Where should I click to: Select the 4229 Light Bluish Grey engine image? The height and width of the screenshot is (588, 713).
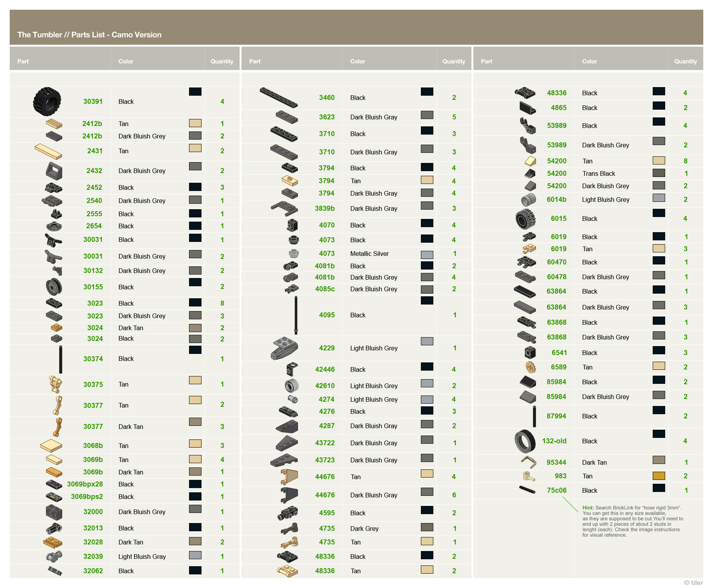(x=284, y=348)
